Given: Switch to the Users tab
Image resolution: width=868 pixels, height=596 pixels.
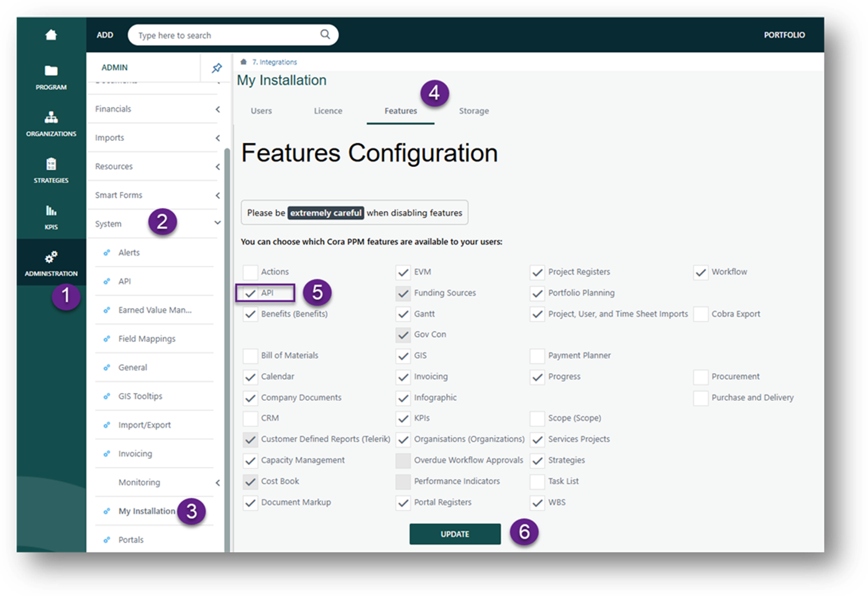Looking at the screenshot, I should [x=262, y=111].
